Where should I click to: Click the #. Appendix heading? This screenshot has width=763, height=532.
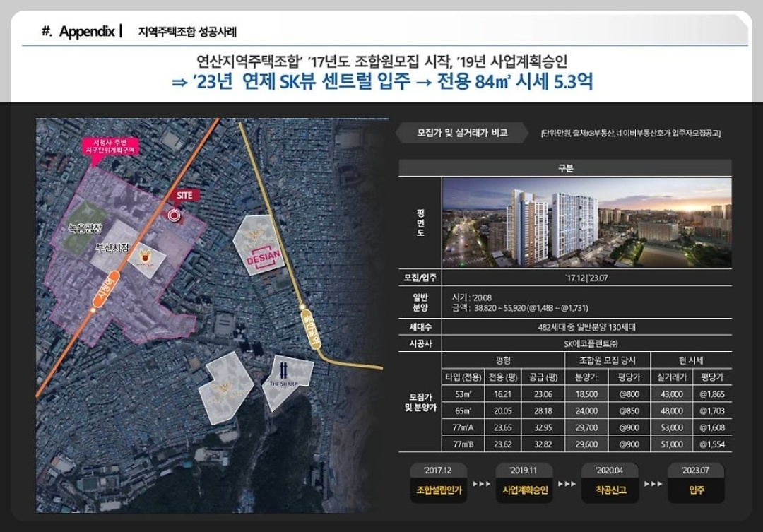[78, 32]
